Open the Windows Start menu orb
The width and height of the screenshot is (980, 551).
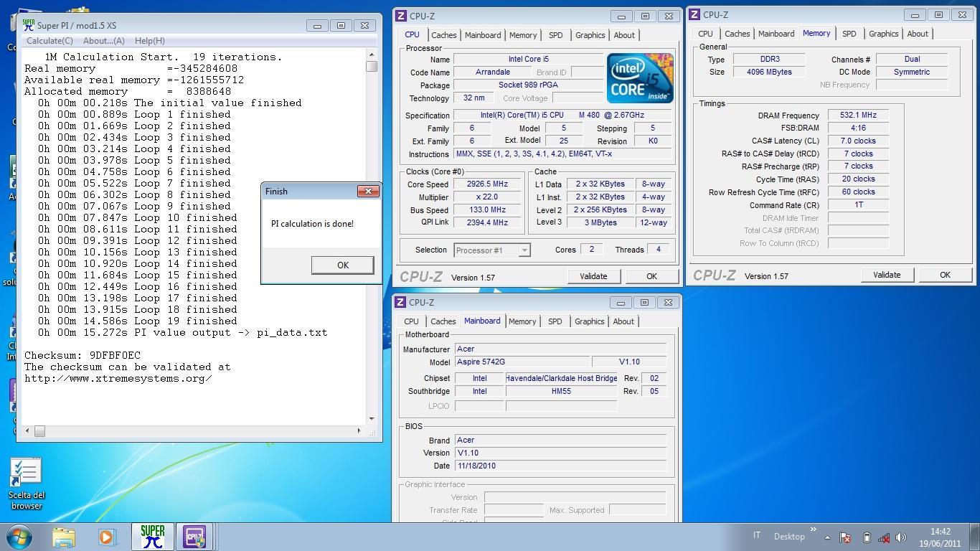(19, 537)
